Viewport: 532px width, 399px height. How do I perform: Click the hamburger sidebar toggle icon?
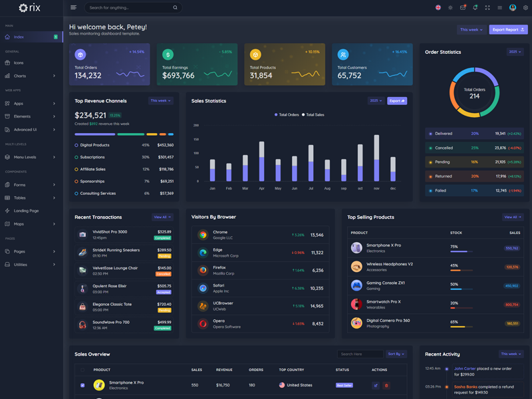[x=73, y=8]
